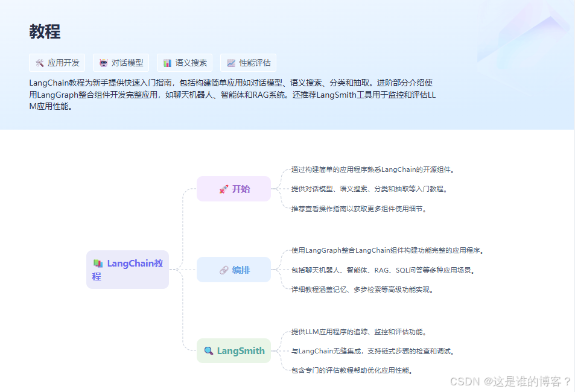Image resolution: width=575 pixels, height=392 pixels.
Task: Click the books icon in LangChain教程 node
Action: pyautogui.click(x=98, y=264)
